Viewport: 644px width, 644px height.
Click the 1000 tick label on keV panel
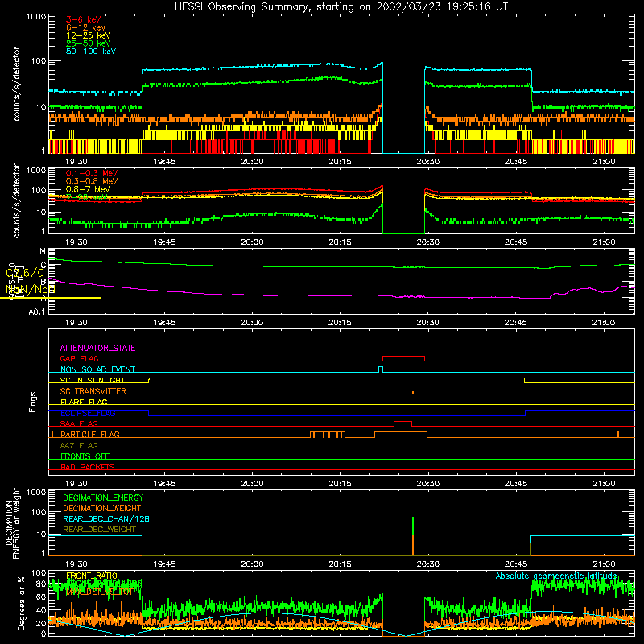tap(36, 17)
